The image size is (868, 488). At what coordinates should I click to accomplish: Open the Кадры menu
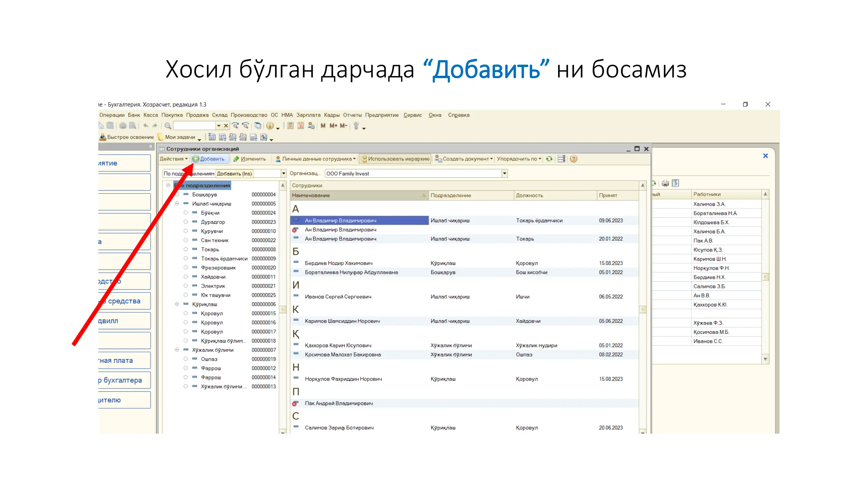[332, 115]
